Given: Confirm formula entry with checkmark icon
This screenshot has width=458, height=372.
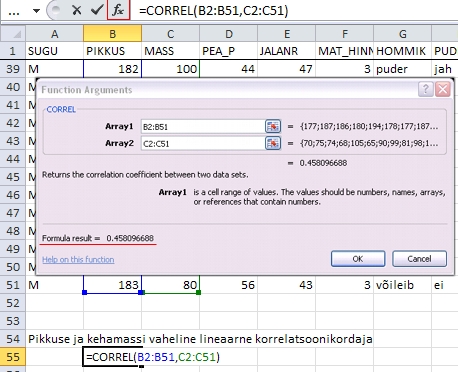Looking at the screenshot, I should [x=97, y=10].
